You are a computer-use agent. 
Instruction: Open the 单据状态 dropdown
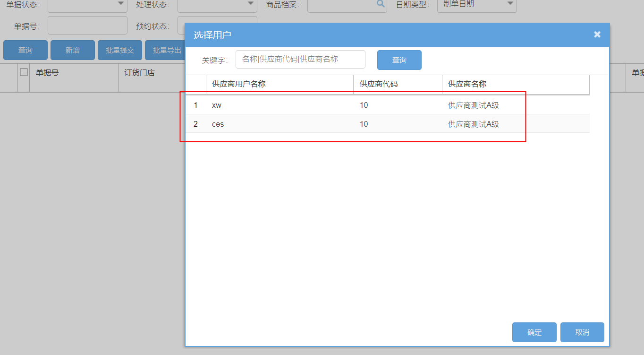[120, 4]
